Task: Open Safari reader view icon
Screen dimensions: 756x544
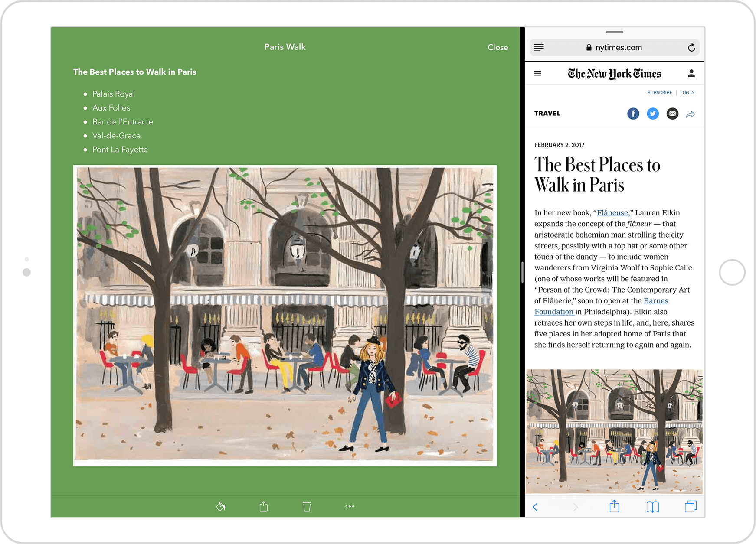Action: (539, 47)
